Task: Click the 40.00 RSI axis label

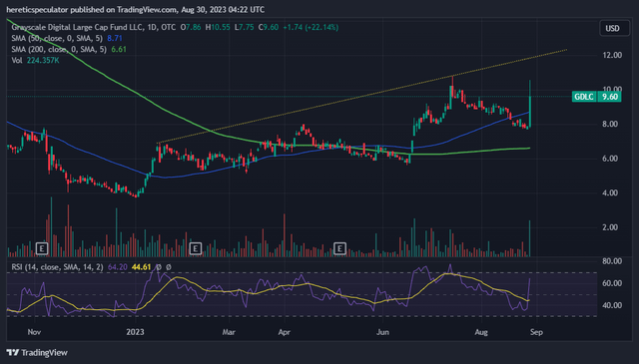Action: (x=612, y=305)
